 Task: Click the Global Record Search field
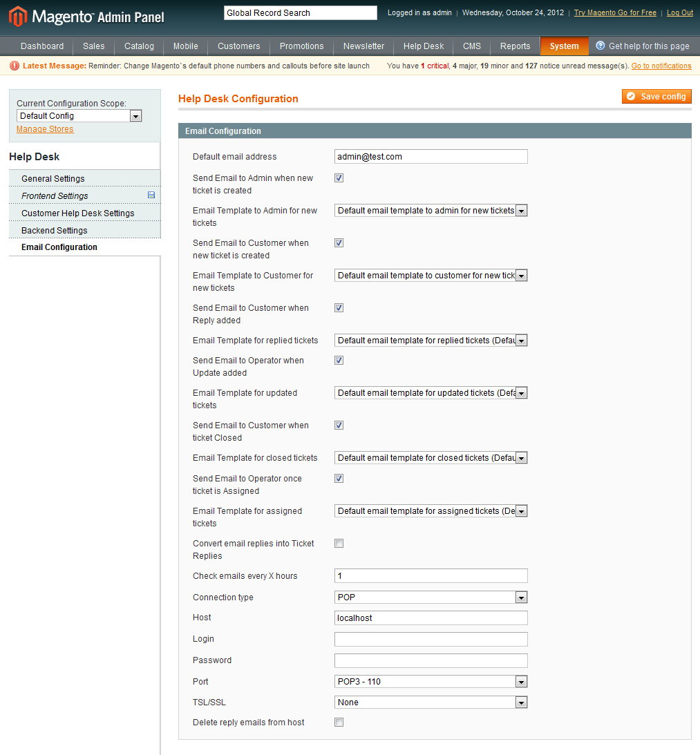tap(299, 12)
